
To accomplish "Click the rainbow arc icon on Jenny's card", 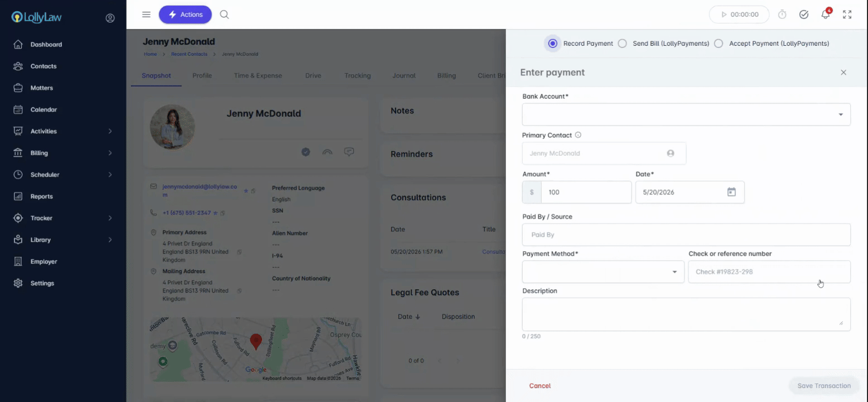I will [x=327, y=152].
